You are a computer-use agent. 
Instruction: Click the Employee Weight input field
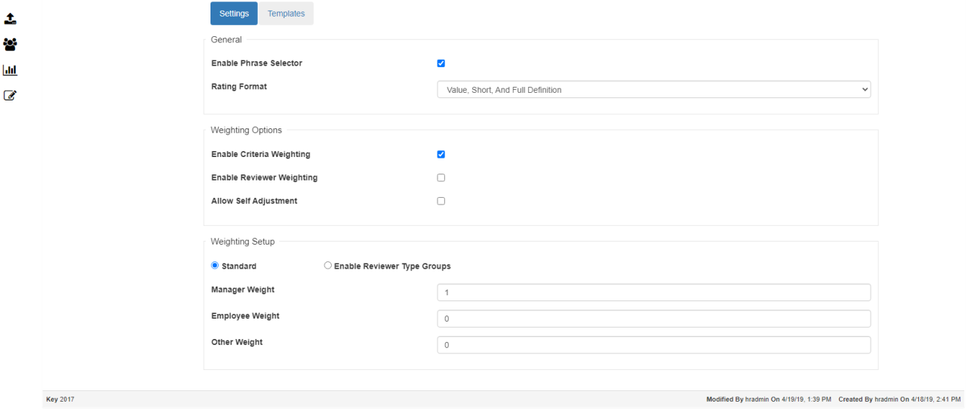click(653, 319)
